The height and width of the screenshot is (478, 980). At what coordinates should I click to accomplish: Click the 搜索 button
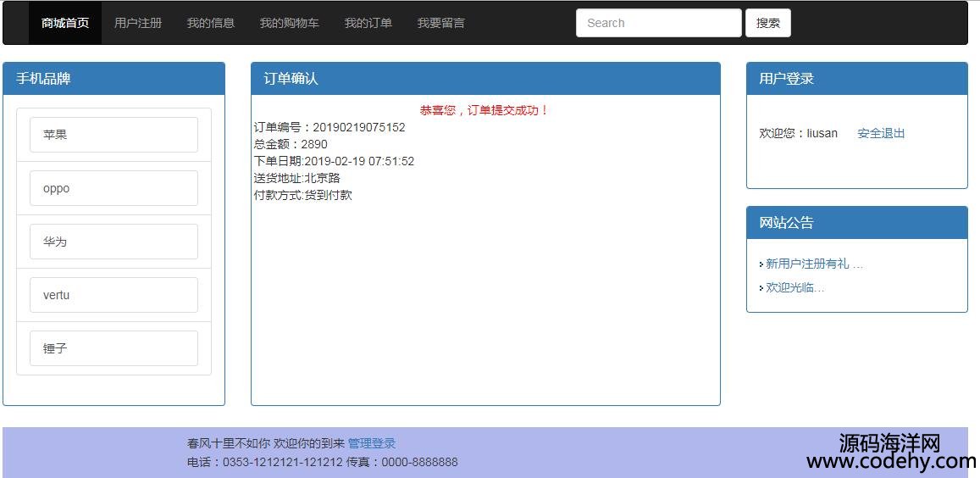click(x=768, y=23)
